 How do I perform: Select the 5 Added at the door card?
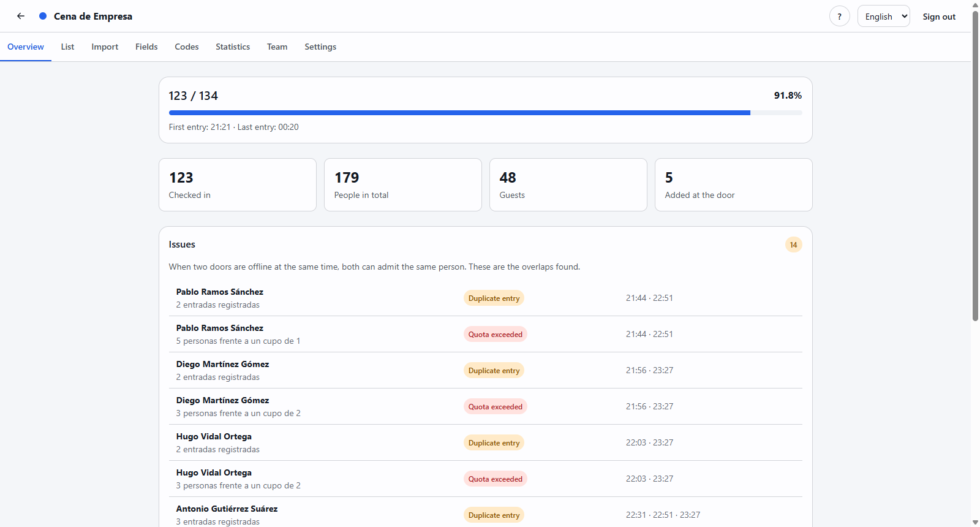pos(734,185)
